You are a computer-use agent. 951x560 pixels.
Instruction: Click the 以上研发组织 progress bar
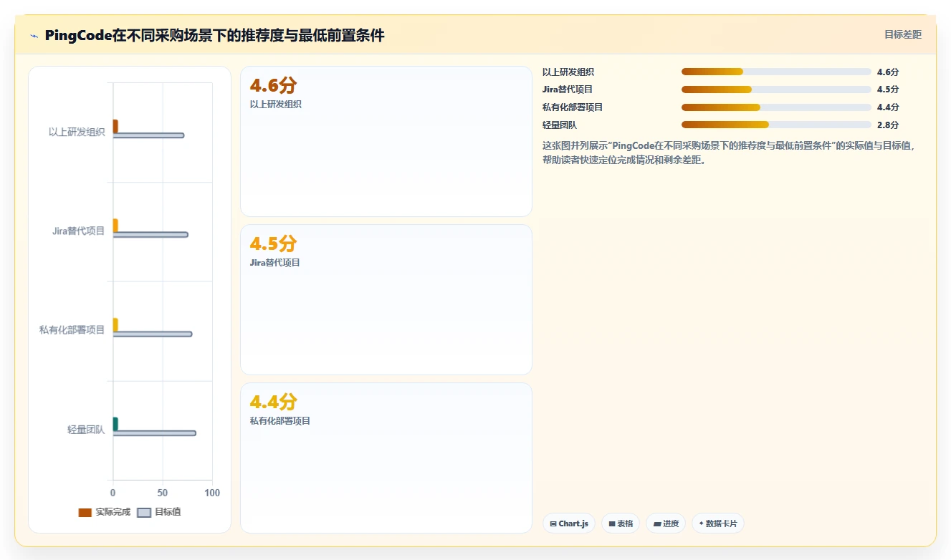point(776,72)
